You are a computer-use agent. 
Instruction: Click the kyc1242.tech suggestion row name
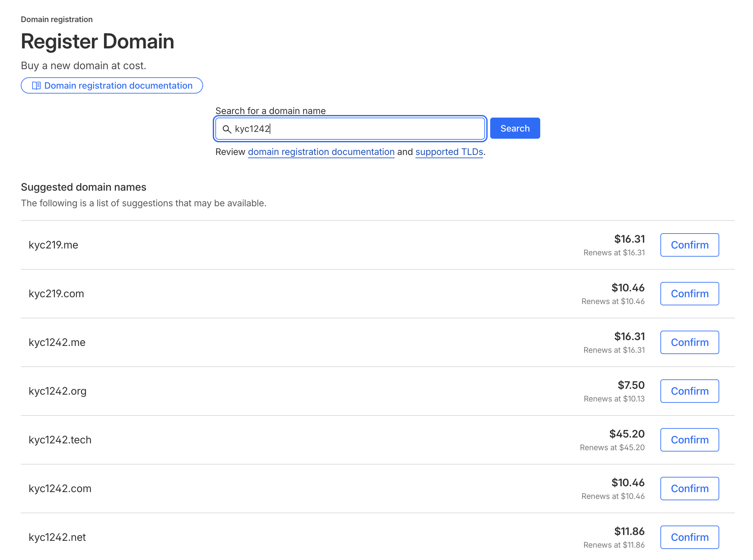point(60,440)
